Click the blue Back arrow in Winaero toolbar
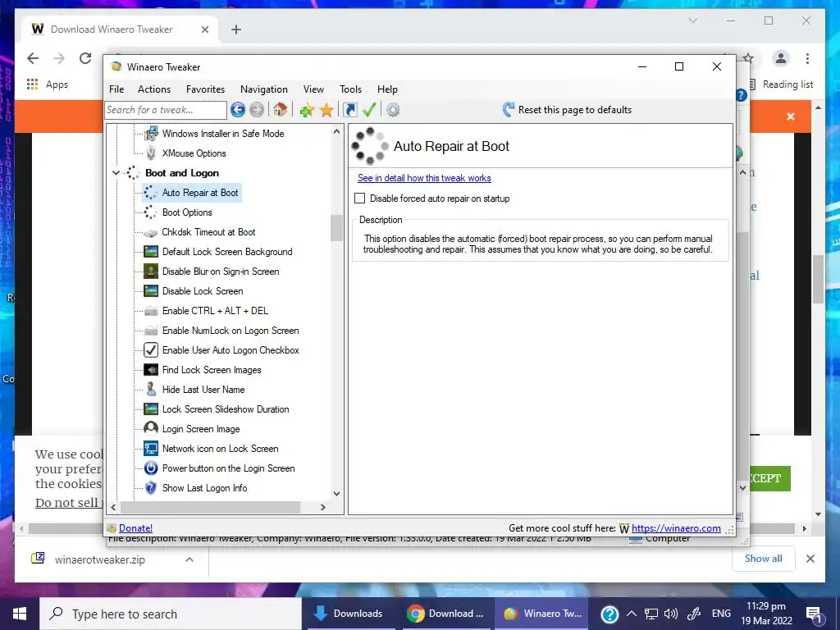The width and height of the screenshot is (840, 630). [x=237, y=110]
